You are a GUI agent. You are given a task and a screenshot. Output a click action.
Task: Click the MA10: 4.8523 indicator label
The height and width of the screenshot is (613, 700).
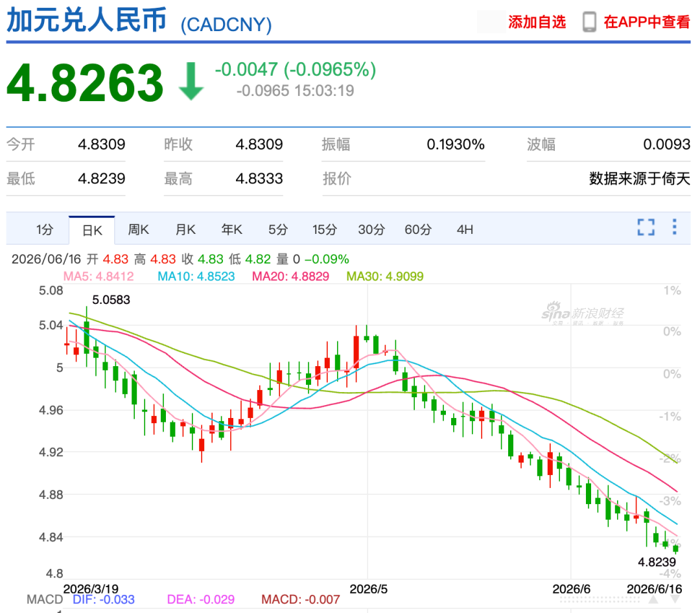pos(196,276)
